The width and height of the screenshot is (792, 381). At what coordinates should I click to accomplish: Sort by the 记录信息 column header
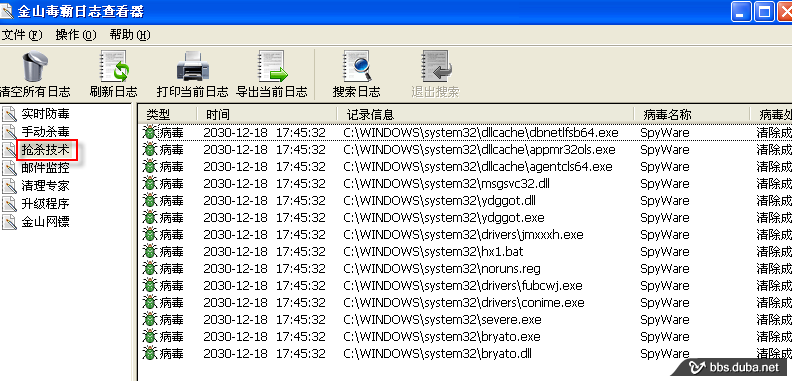click(485, 114)
